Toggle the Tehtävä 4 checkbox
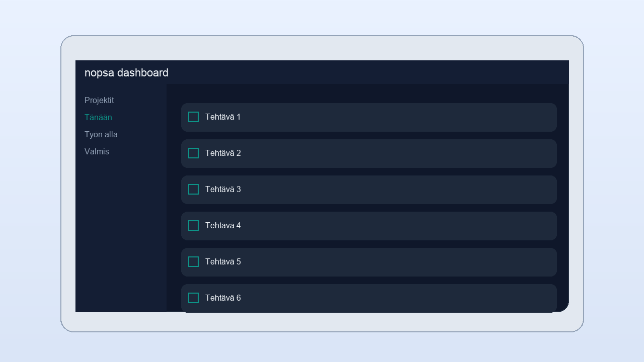 click(x=193, y=226)
